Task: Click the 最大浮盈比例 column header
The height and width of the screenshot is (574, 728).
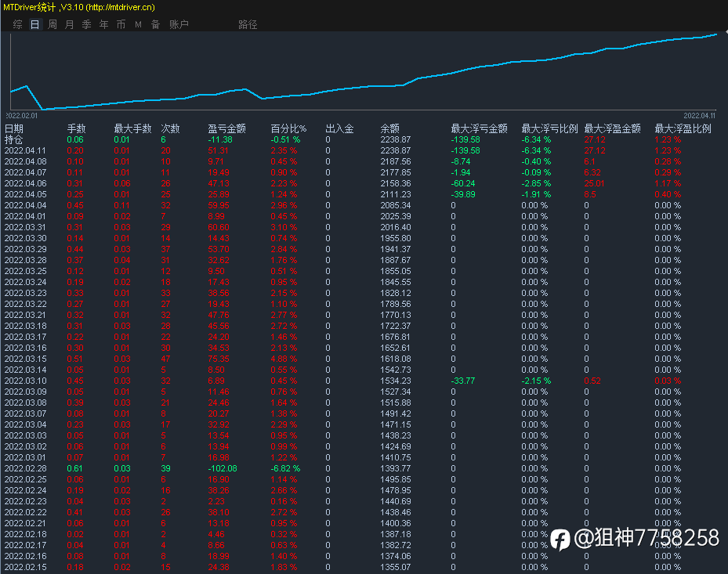Action: (x=683, y=128)
